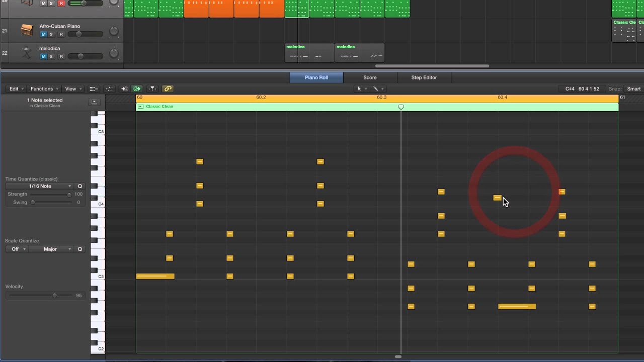Switch to the Score tab
Screen dimensions: 644x362
(x=370, y=77)
